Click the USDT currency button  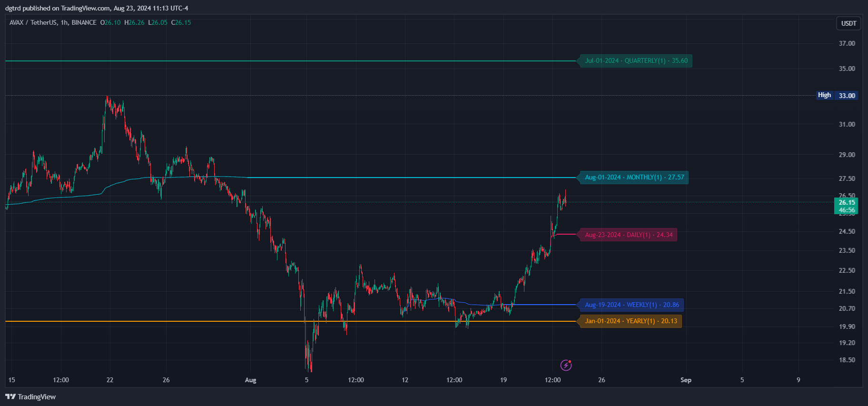tap(848, 23)
